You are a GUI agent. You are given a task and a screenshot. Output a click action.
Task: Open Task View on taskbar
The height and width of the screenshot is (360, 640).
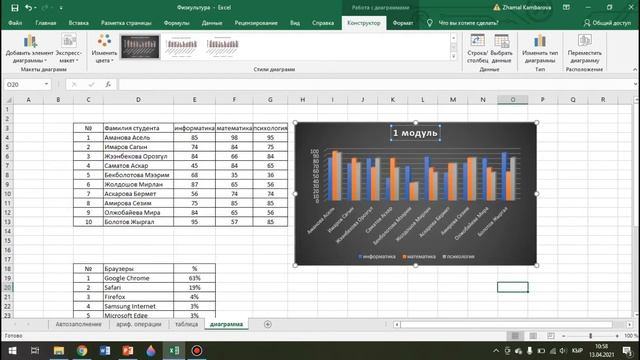point(35,351)
